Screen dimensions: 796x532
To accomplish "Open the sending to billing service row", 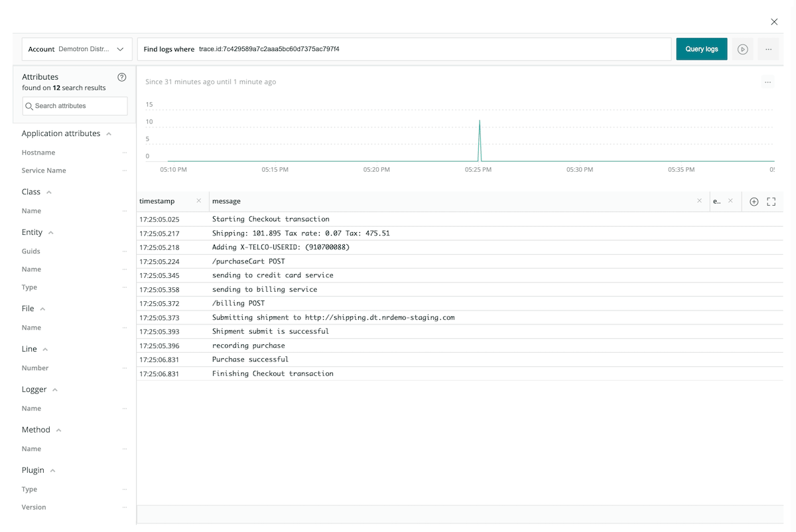I will [460, 290].
